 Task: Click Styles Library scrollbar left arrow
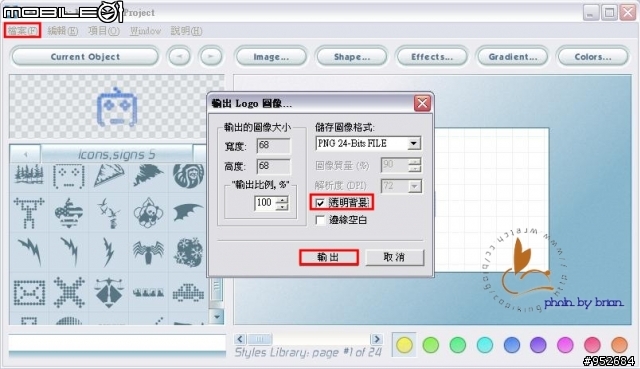(x=240, y=339)
